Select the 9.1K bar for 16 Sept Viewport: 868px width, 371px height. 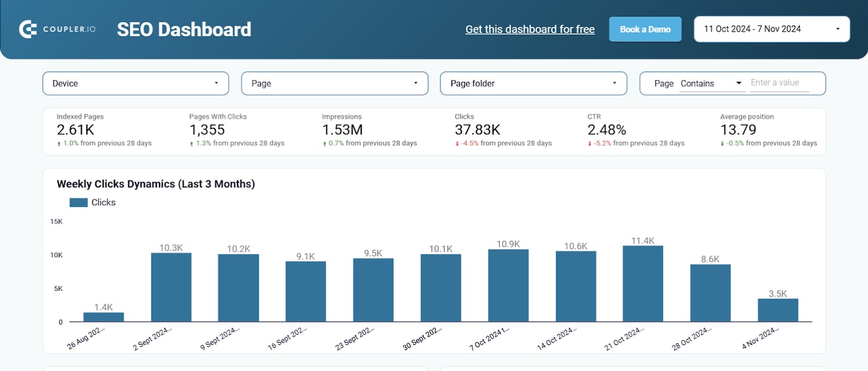pyautogui.click(x=306, y=292)
